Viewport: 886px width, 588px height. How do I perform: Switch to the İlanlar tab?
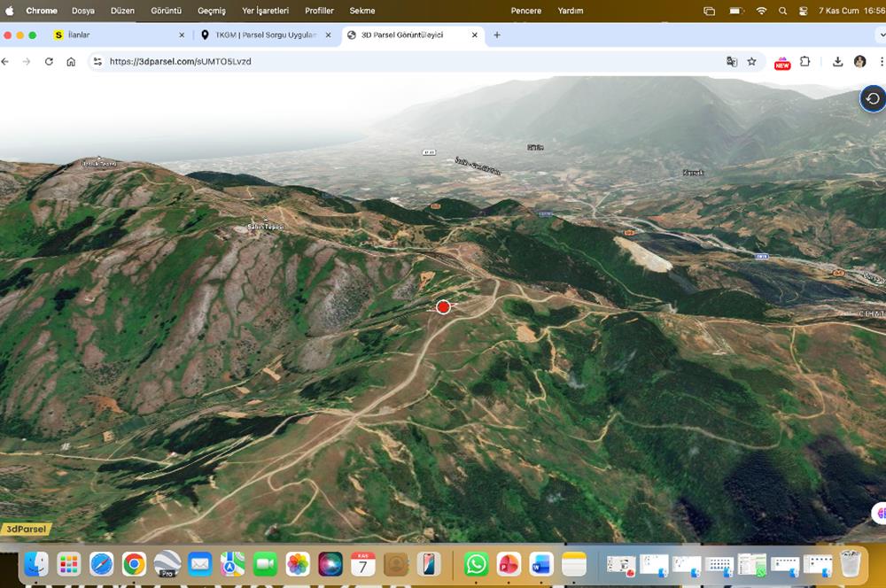pyautogui.click(x=115, y=35)
